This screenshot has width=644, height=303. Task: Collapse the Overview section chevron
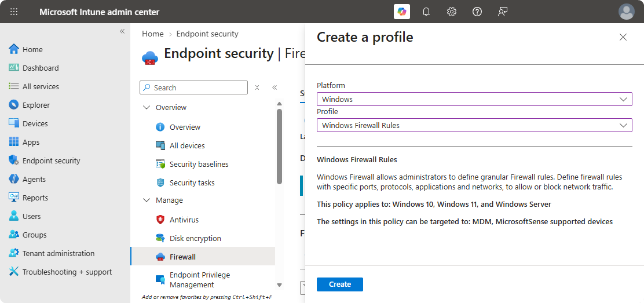pyautogui.click(x=146, y=107)
